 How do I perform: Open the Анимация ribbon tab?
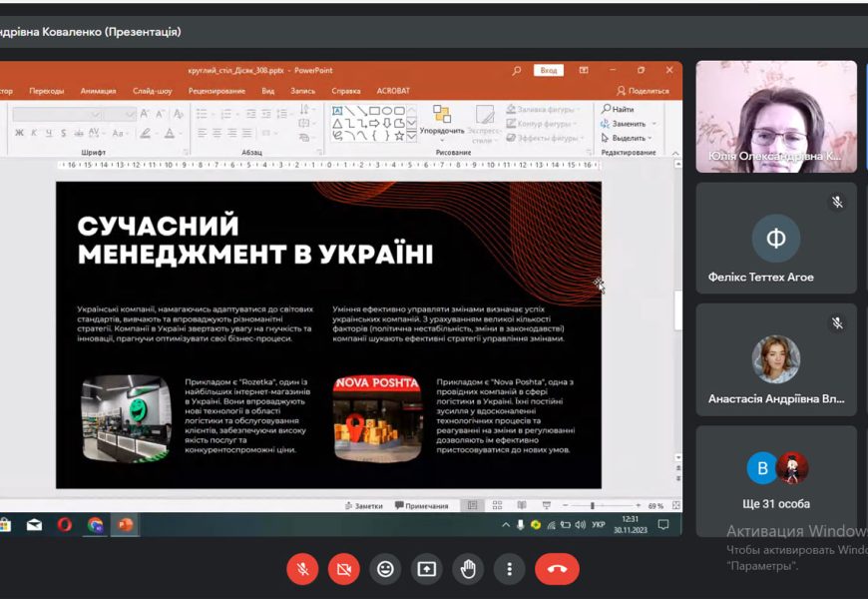tap(98, 91)
